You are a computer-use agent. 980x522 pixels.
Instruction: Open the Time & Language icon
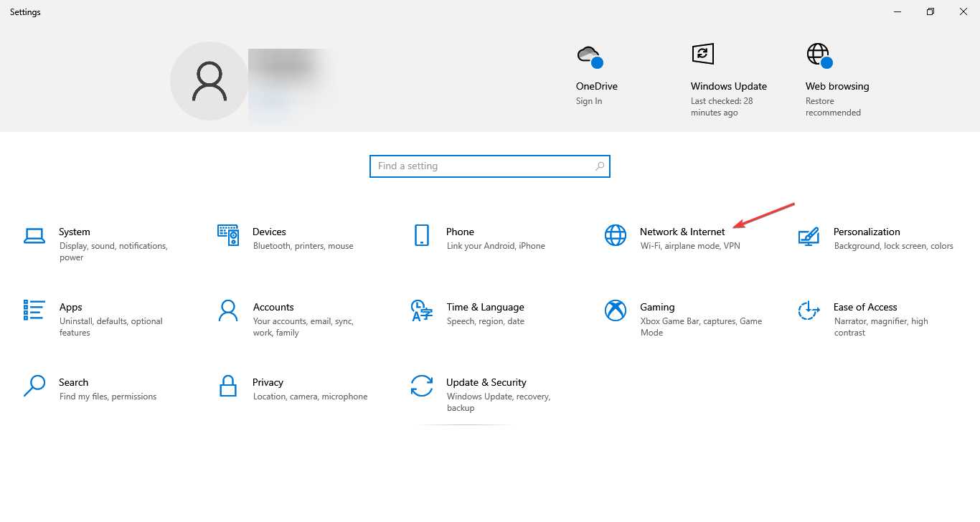click(422, 310)
